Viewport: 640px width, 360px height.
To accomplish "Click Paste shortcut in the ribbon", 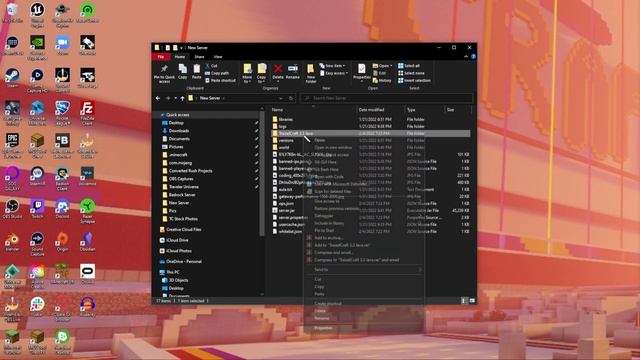I will pyautogui.click(x=220, y=80).
